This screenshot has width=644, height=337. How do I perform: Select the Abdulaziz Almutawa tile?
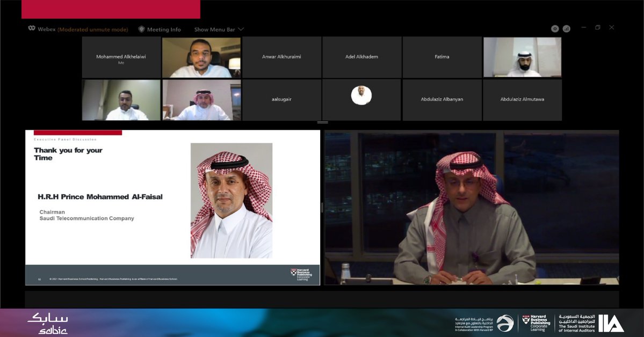(522, 100)
